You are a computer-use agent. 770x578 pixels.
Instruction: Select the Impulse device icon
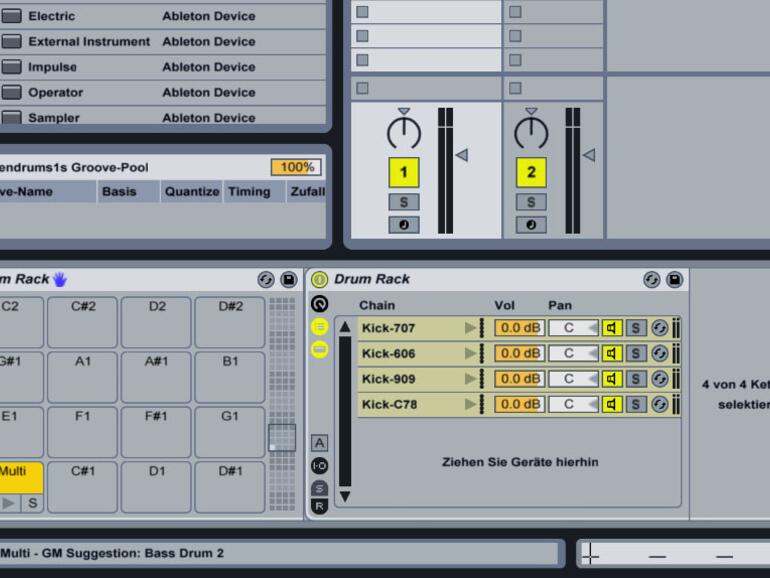click(x=11, y=67)
